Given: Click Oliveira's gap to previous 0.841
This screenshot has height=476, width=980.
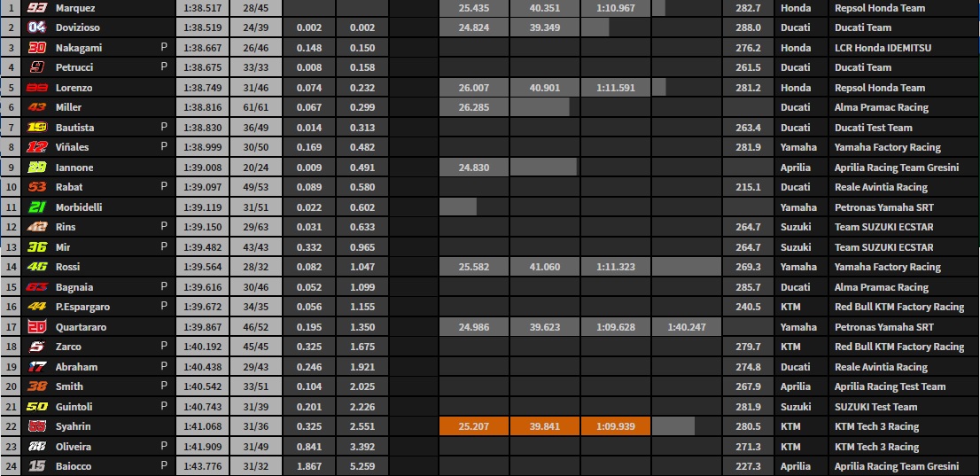Looking at the screenshot, I should tap(309, 447).
